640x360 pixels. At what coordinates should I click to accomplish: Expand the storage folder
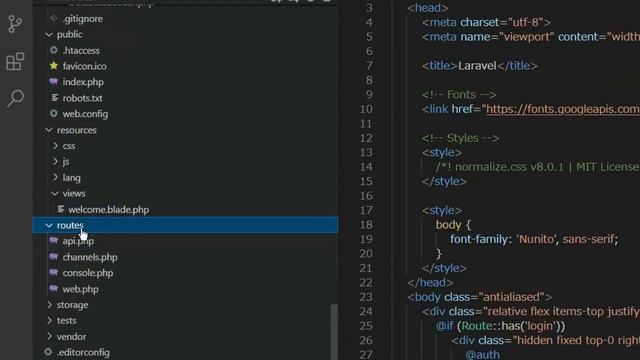49,304
